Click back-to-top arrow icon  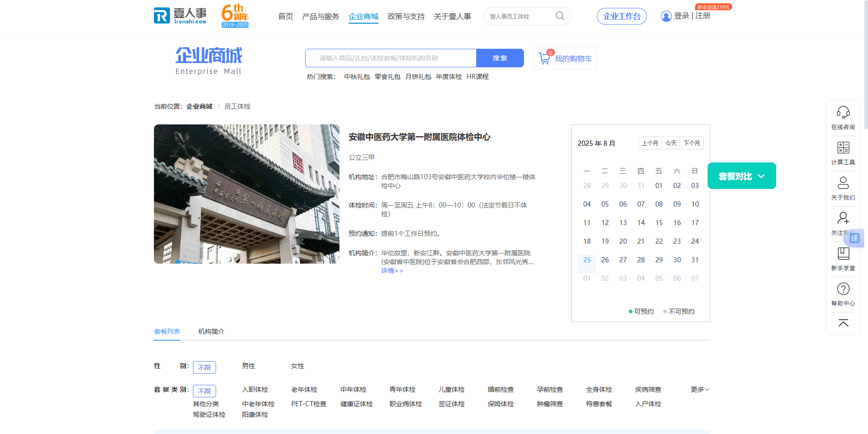coord(843,323)
